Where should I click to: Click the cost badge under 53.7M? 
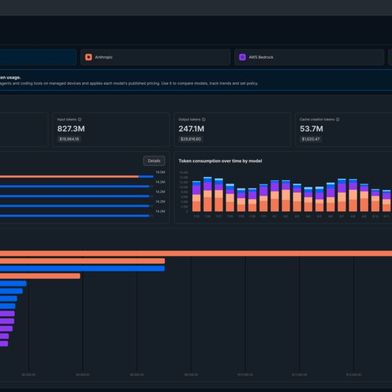click(311, 139)
